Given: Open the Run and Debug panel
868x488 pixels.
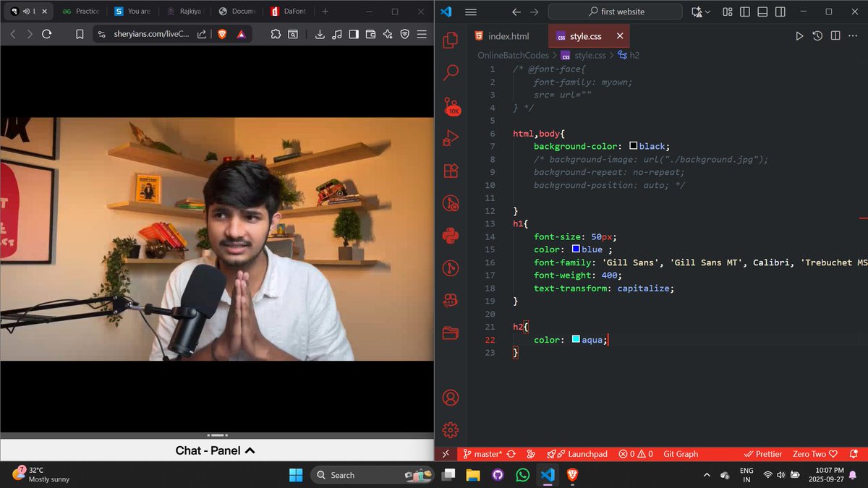Looking at the screenshot, I should point(451,139).
